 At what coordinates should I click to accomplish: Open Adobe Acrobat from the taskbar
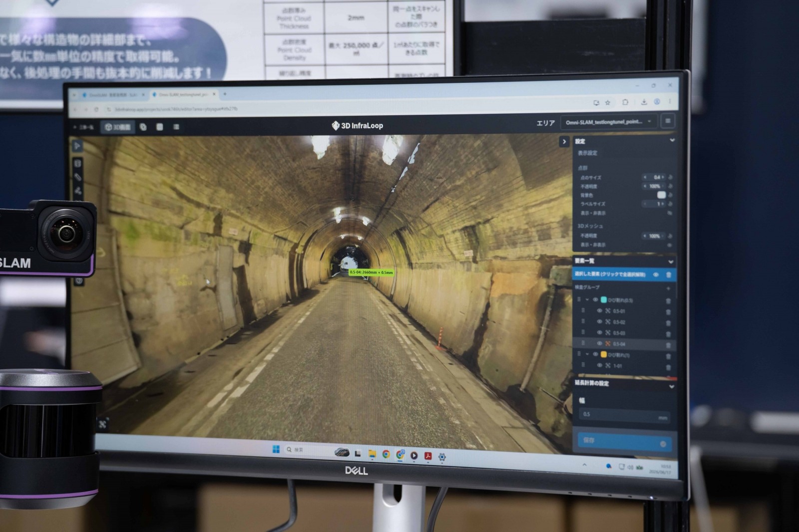pos(428,456)
